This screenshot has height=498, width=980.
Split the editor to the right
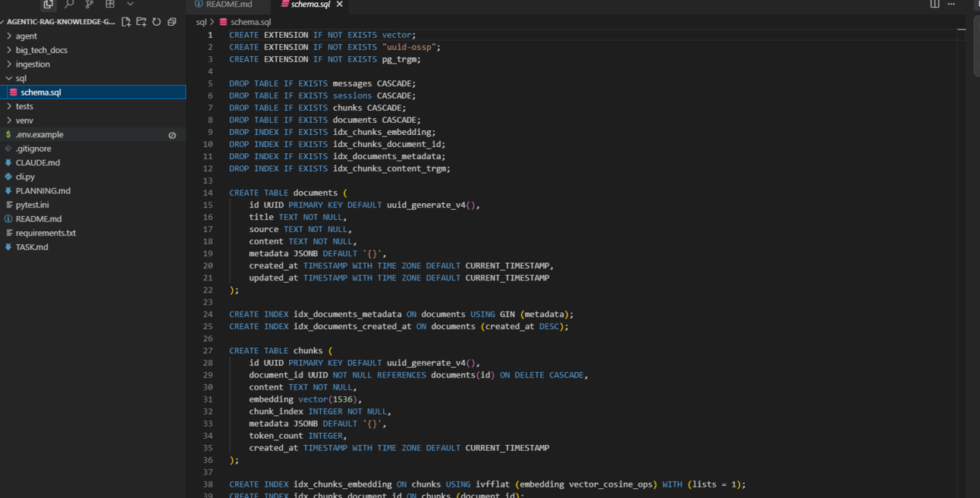[934, 5]
